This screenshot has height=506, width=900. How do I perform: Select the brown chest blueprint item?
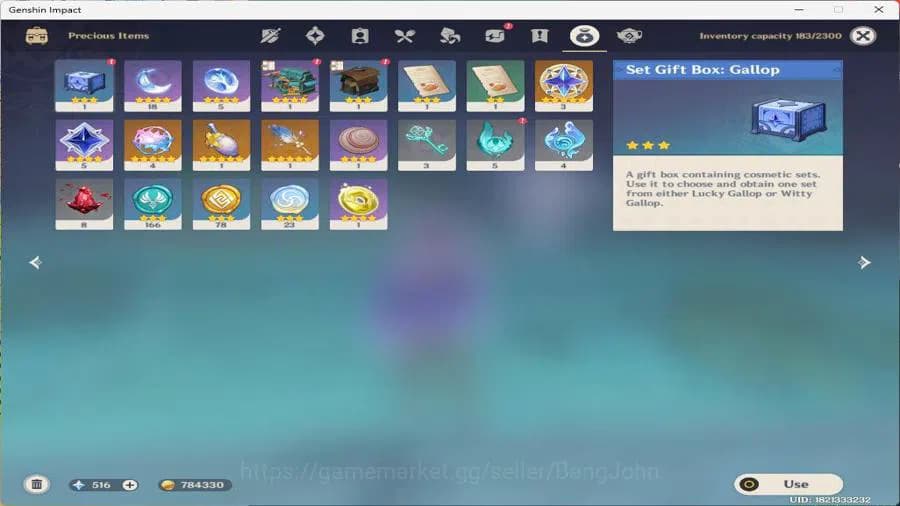[x=358, y=85]
